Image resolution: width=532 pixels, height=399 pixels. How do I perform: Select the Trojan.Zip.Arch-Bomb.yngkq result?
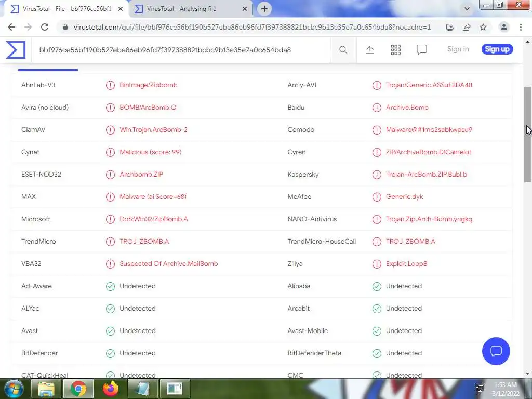click(x=429, y=219)
